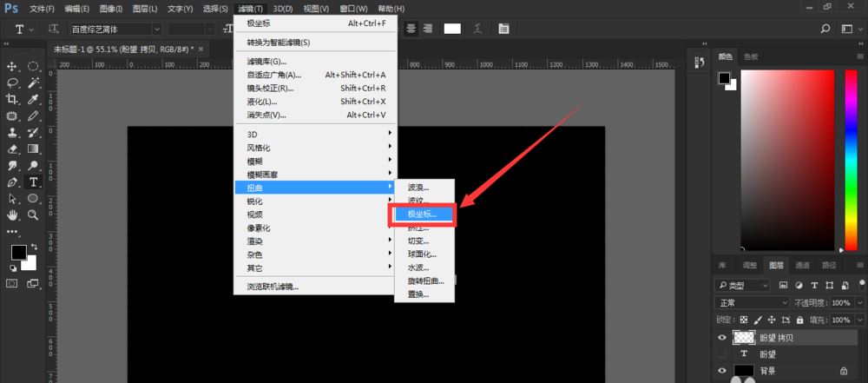Select the Horizontal Type tool in toolbox
868x383 pixels.
pyautogui.click(x=33, y=182)
